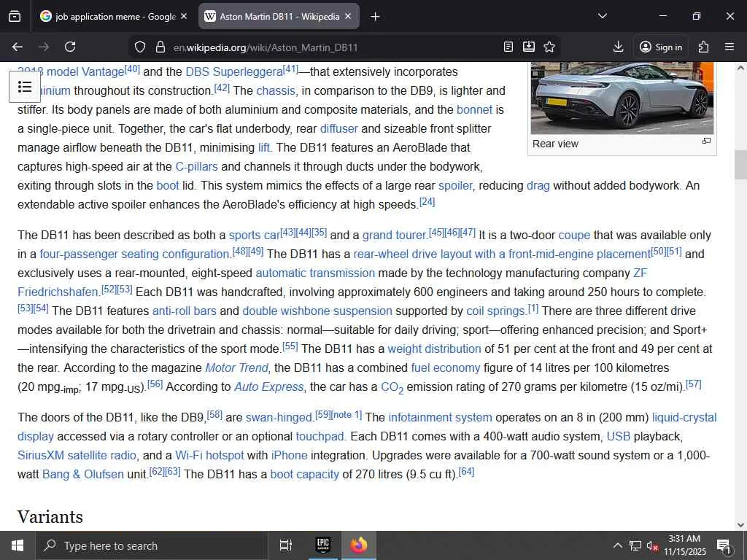The height and width of the screenshot is (560, 747).
Task: Follow the Wi-Fi hotspot link
Action: (209, 455)
